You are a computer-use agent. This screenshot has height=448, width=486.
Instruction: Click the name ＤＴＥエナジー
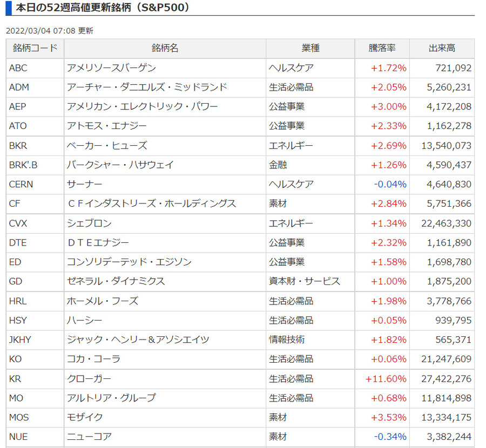tap(98, 242)
